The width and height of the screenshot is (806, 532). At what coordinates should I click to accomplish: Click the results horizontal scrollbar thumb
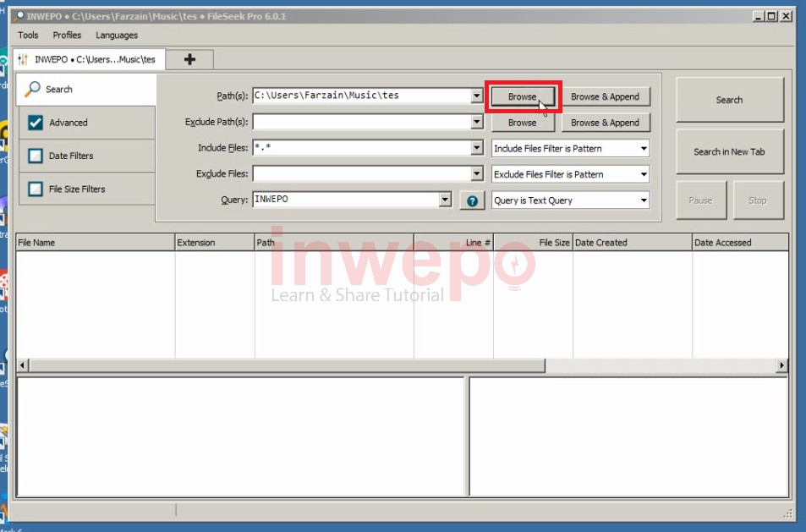tap(287, 365)
